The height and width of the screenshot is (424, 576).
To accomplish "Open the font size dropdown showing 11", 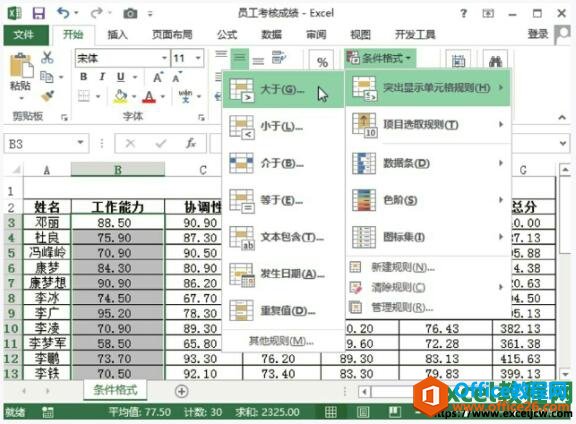I will (198, 58).
